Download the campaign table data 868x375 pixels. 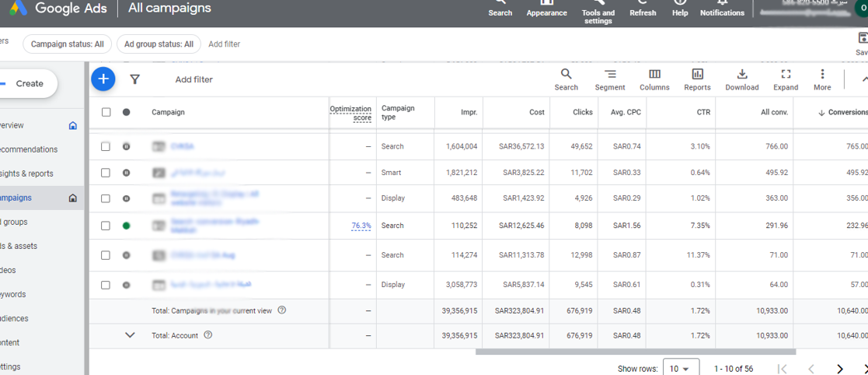pyautogui.click(x=741, y=79)
